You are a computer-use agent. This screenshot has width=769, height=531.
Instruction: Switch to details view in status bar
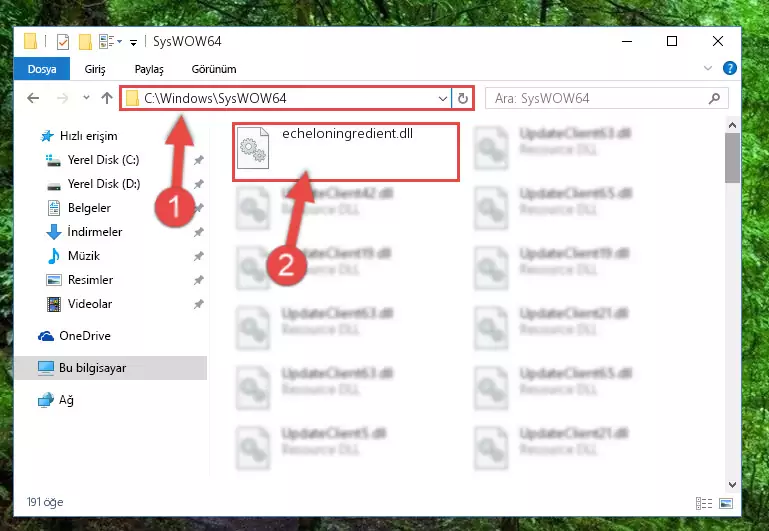704,503
